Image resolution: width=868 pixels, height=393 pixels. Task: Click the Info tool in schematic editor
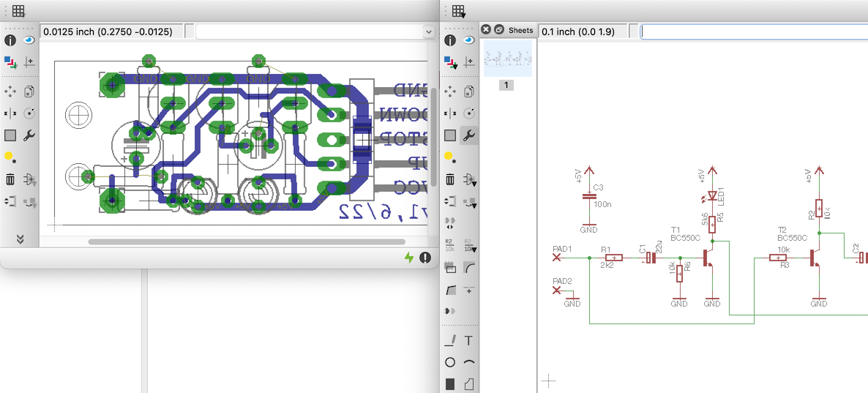click(x=450, y=40)
